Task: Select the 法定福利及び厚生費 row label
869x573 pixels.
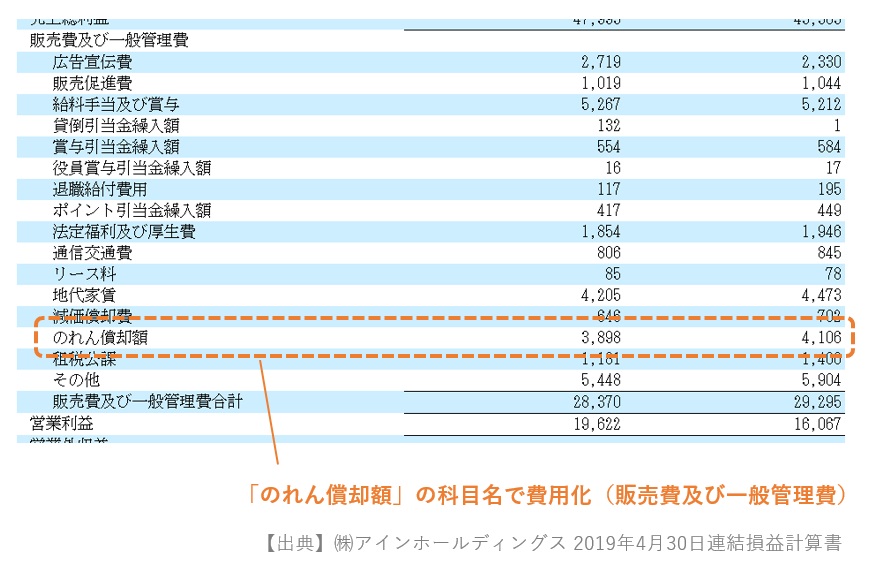Action: coord(124,232)
